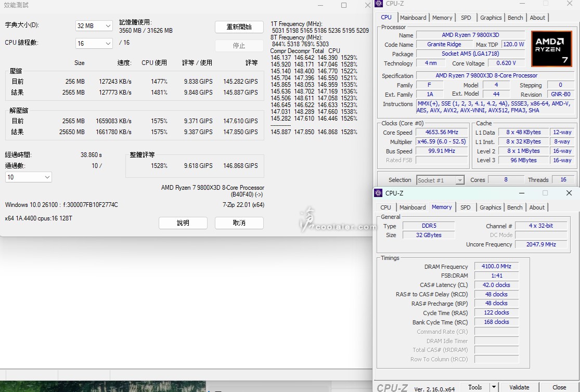Click the Multiplier value x46.59 (6.0 - 52.5)
The height and width of the screenshot is (392, 580).
pos(442,141)
